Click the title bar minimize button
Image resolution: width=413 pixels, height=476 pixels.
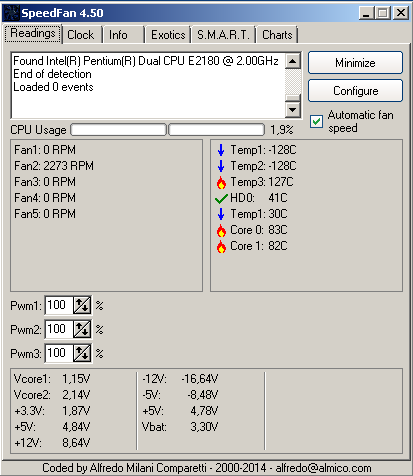[x=367, y=13]
